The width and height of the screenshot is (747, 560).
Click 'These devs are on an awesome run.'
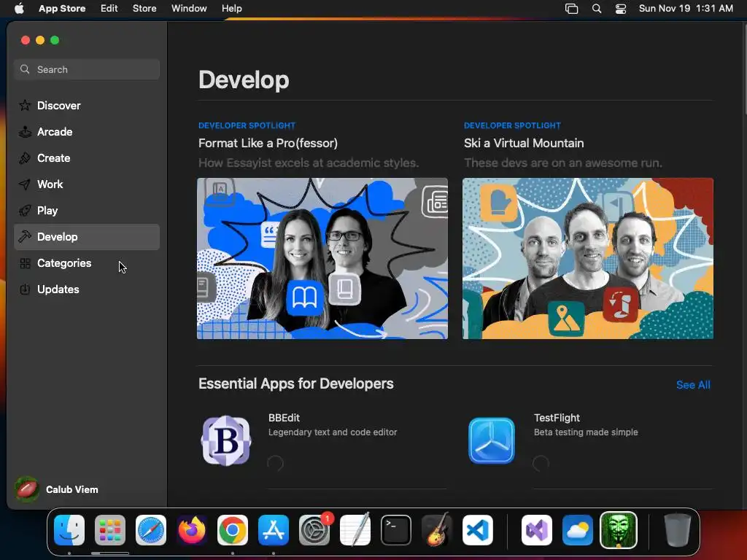pyautogui.click(x=562, y=163)
